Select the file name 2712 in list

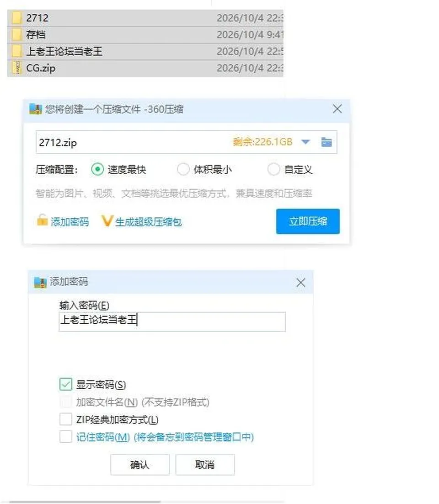37,18
